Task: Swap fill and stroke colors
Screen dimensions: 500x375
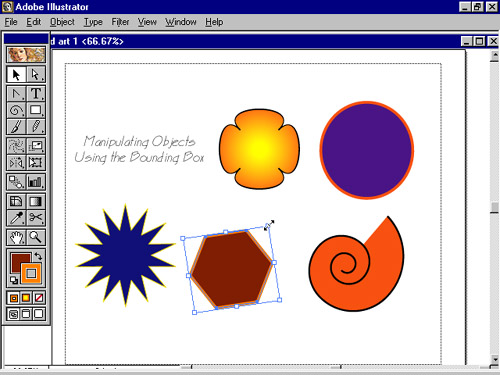Action: (x=38, y=256)
